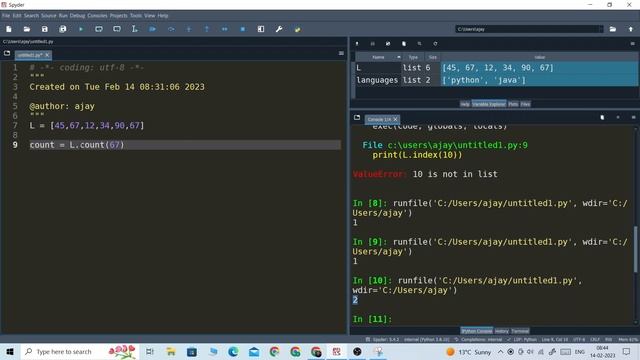Click editor line 'count = L.count(67)'

[x=77, y=145]
